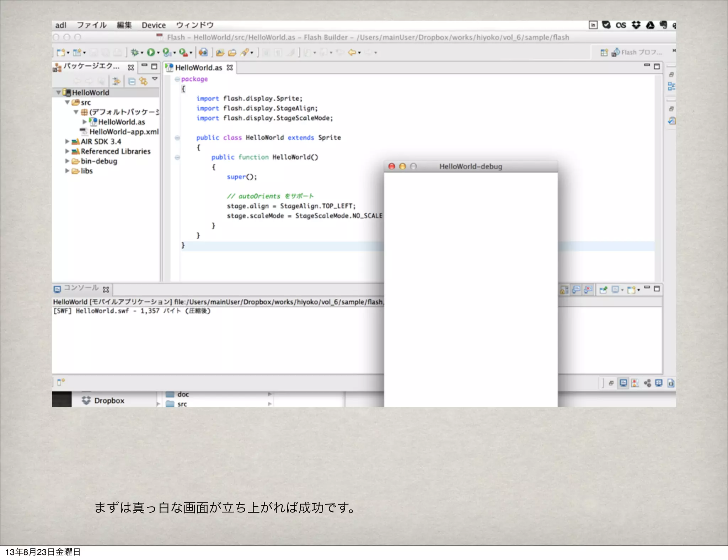This screenshot has height=560, width=728.
Task: Fold the HelloWorld() constructor function block
Action: coord(177,157)
